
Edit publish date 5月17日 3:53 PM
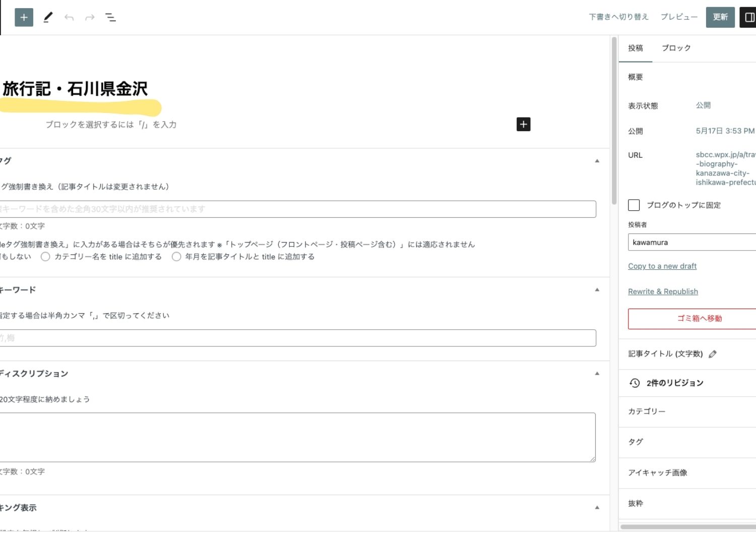point(725,131)
